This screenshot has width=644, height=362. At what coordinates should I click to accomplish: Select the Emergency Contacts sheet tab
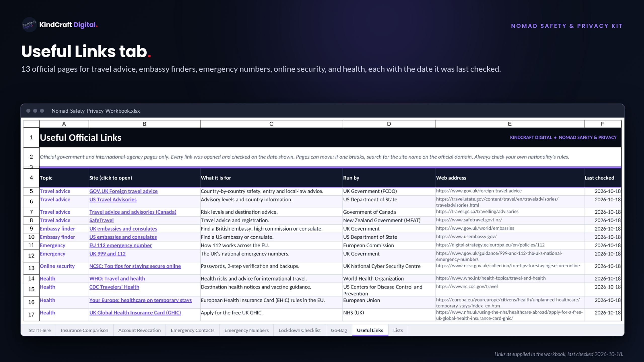tap(192, 330)
